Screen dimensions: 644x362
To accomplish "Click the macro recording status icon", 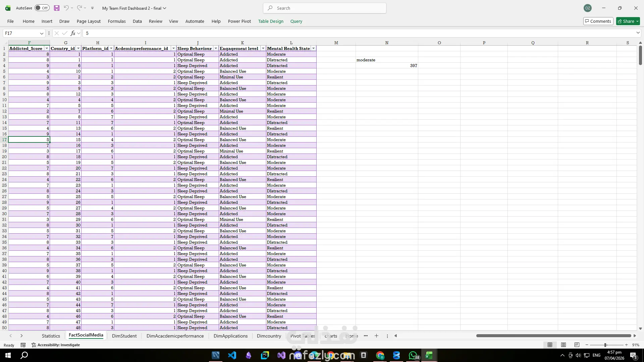I will coord(23,345).
